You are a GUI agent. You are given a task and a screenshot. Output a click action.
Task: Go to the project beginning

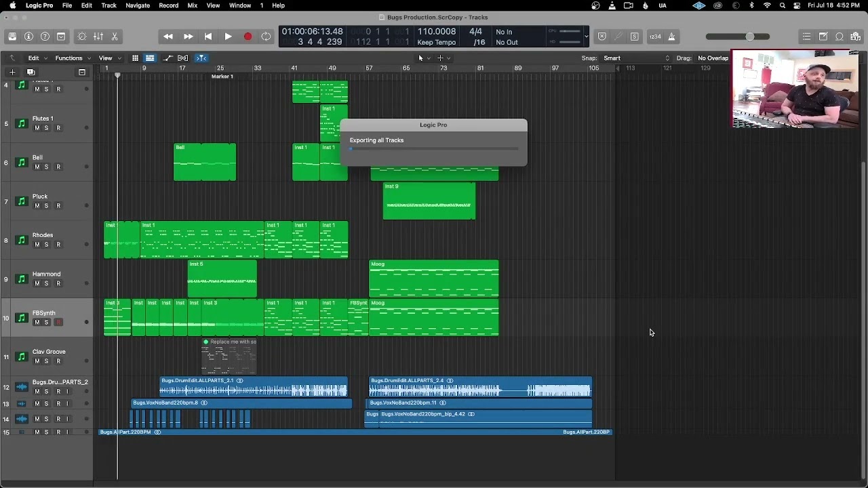[208, 37]
